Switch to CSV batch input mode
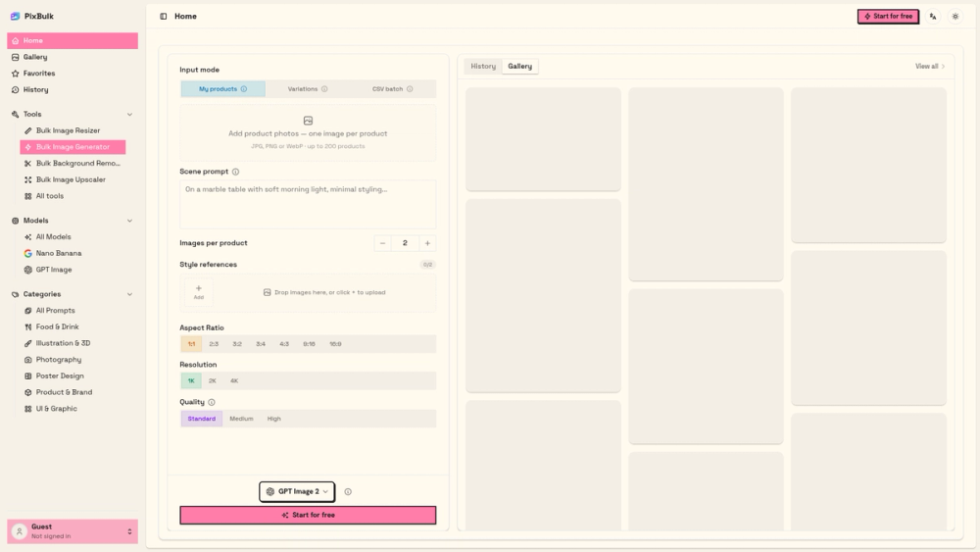This screenshot has width=980, height=552. tap(393, 89)
